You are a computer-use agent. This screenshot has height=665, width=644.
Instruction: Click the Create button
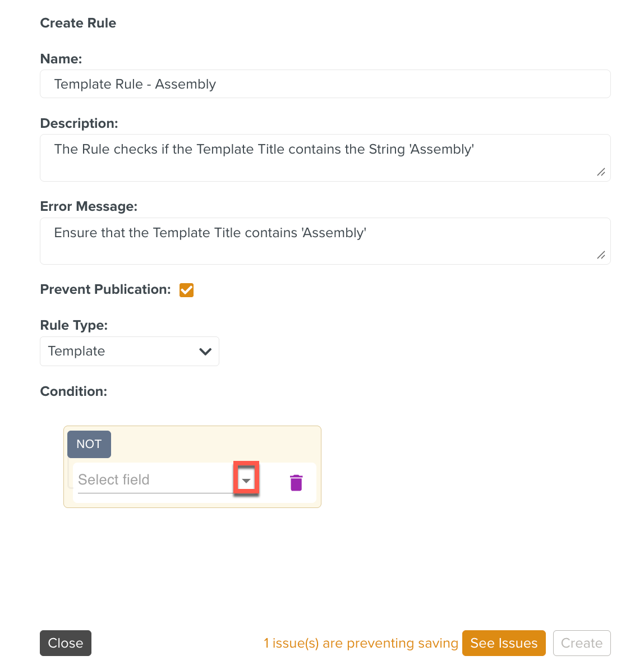(582, 643)
